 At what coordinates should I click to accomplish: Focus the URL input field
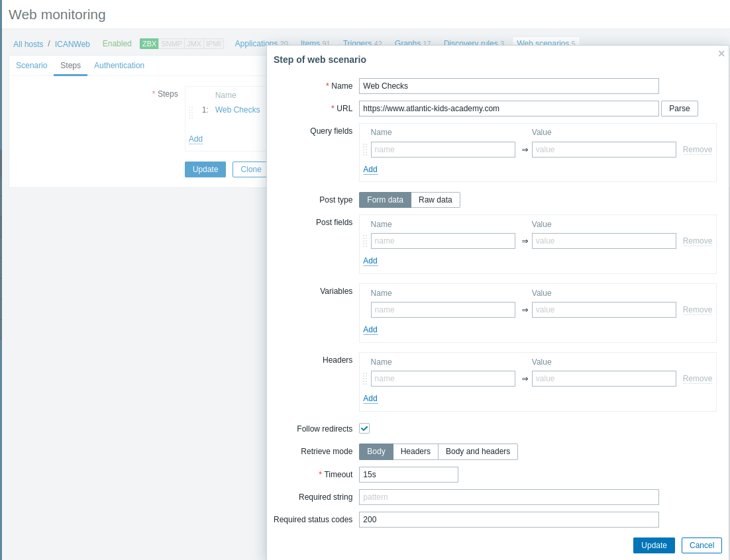click(x=509, y=109)
